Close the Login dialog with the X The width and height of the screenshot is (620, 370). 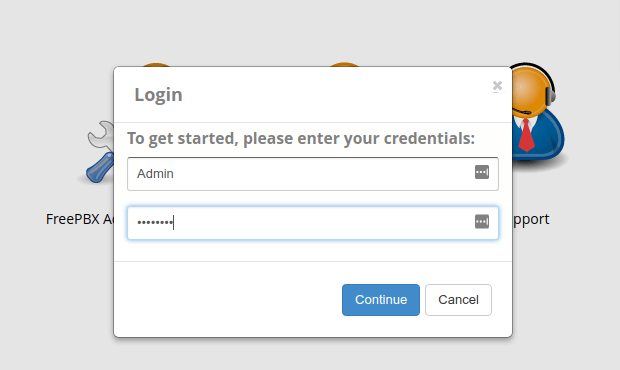497,85
